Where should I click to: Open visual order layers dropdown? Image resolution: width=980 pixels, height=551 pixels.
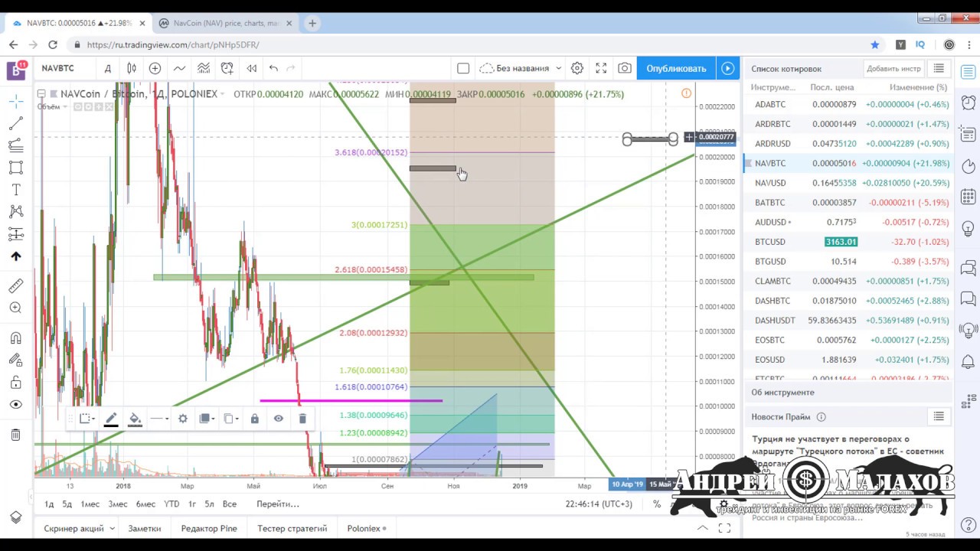point(207,419)
